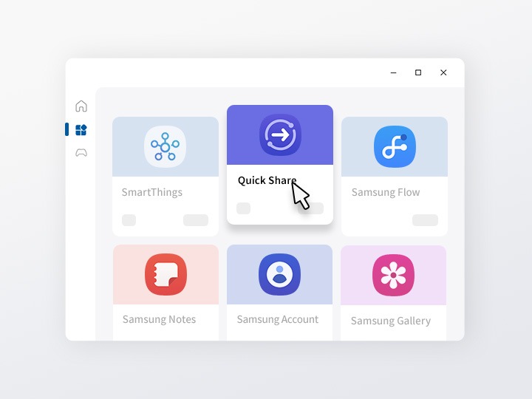The width and height of the screenshot is (532, 399).
Task: Click the Samsung Flow app icon
Action: 395,146
